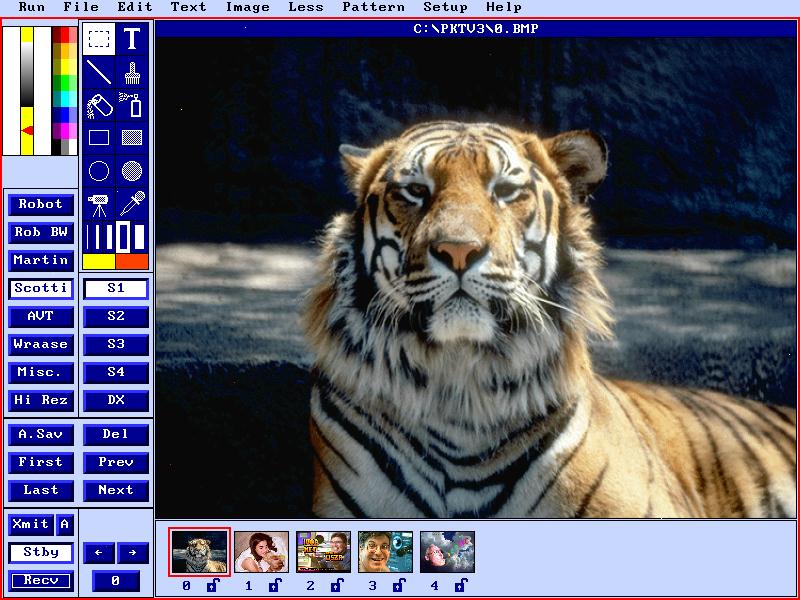
Task: Select the hollow rectangle tool
Action: tap(99, 138)
